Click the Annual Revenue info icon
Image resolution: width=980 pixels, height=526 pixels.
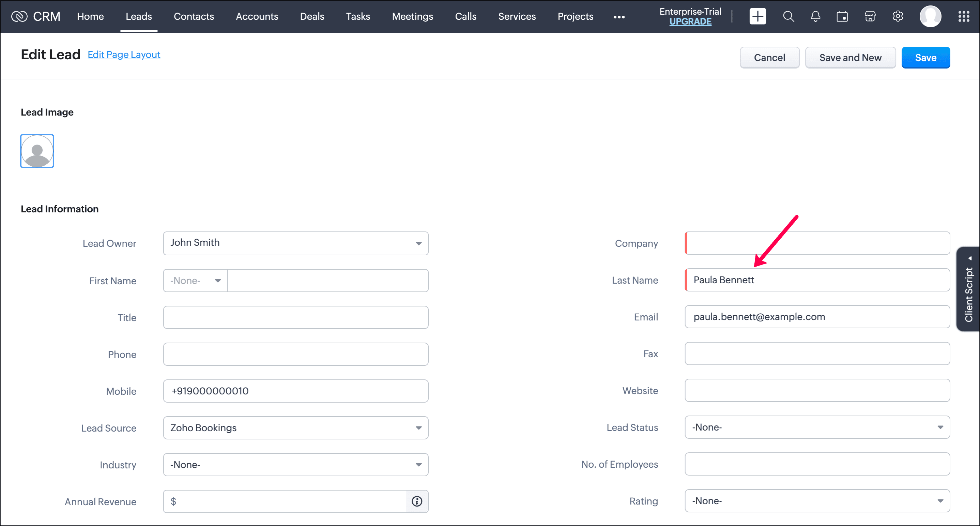pyautogui.click(x=417, y=501)
